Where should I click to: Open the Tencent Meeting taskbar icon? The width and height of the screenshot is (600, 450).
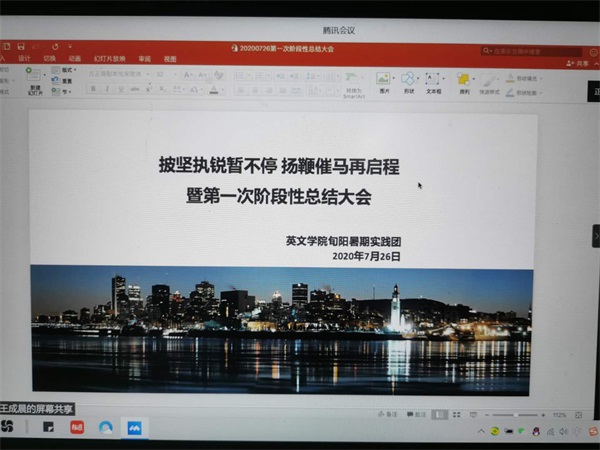pyautogui.click(x=134, y=427)
